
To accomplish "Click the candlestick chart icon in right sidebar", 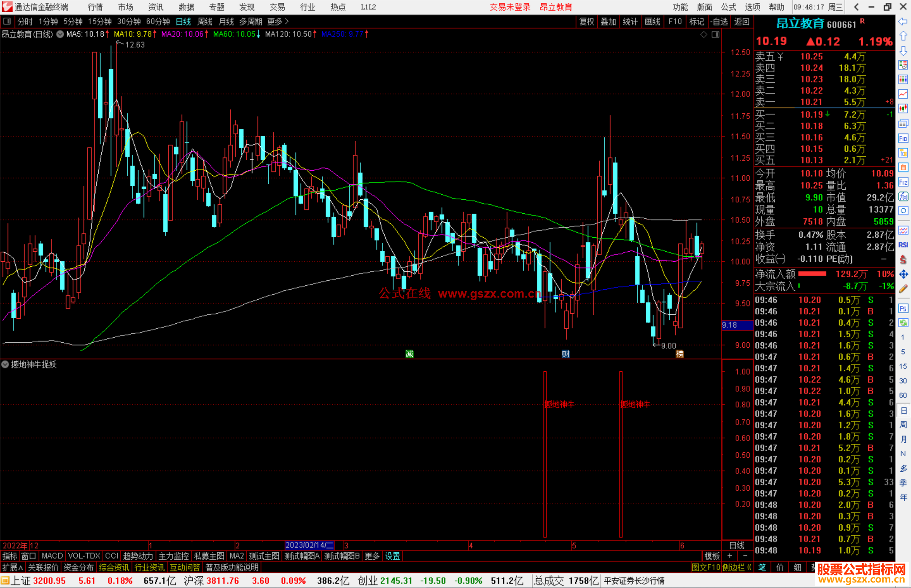I will (x=903, y=109).
